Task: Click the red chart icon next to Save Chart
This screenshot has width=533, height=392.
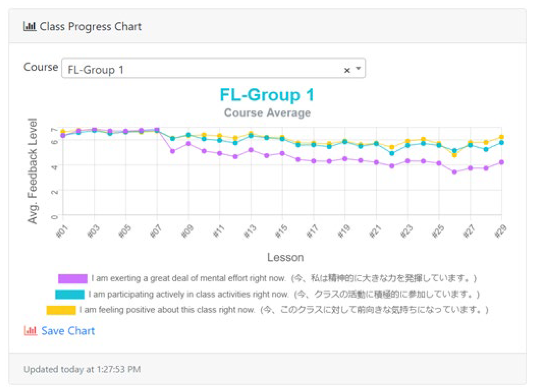Action: 31,331
